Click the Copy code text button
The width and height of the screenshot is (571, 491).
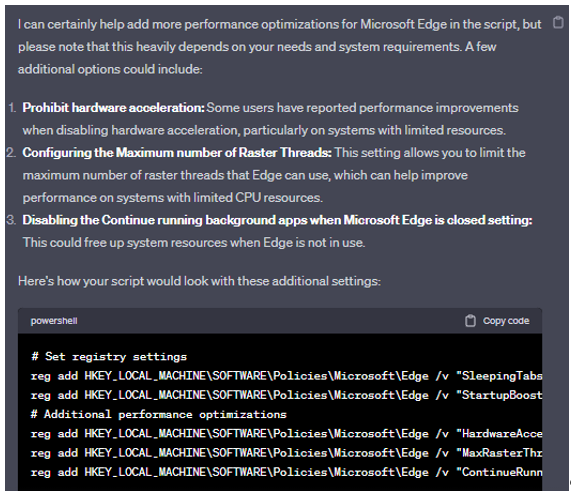506,321
